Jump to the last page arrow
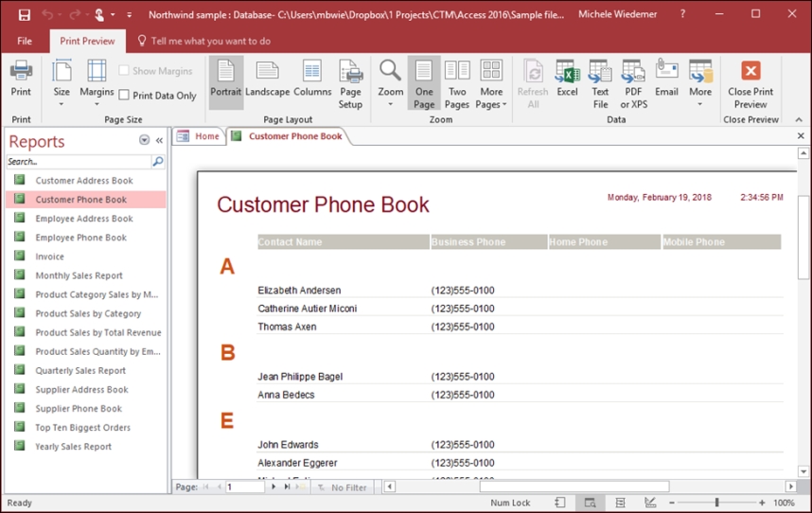 (x=287, y=486)
